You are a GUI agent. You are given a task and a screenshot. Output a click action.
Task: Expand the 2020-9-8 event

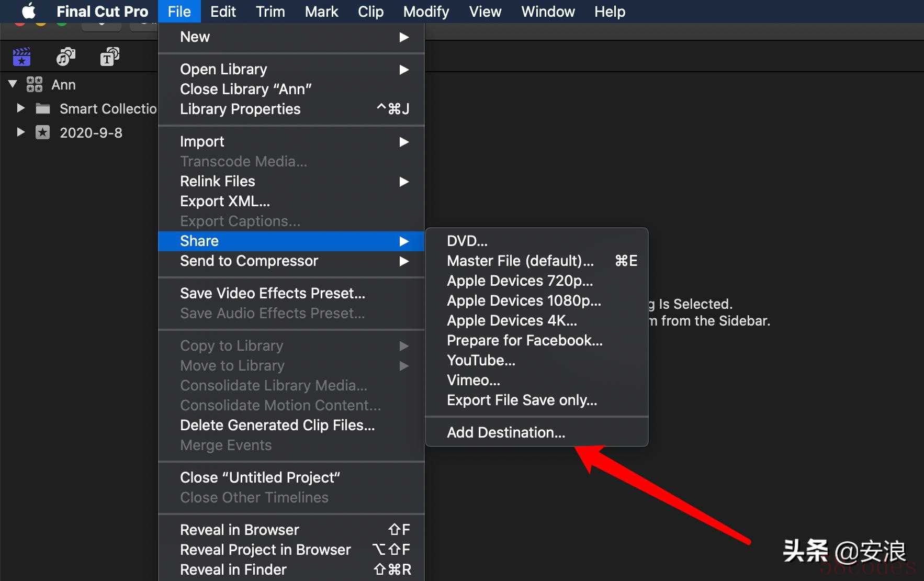point(20,132)
